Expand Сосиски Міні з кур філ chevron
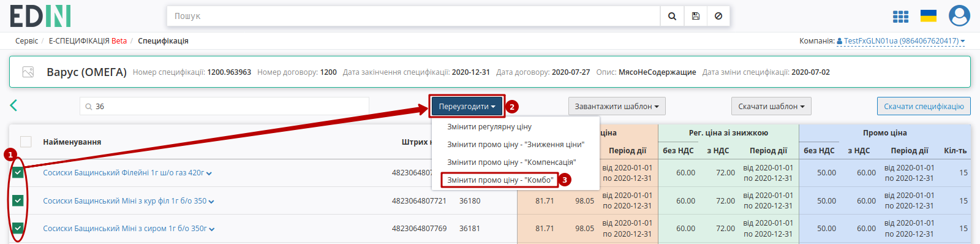Viewport: 980px width, 244px height. tap(211, 202)
